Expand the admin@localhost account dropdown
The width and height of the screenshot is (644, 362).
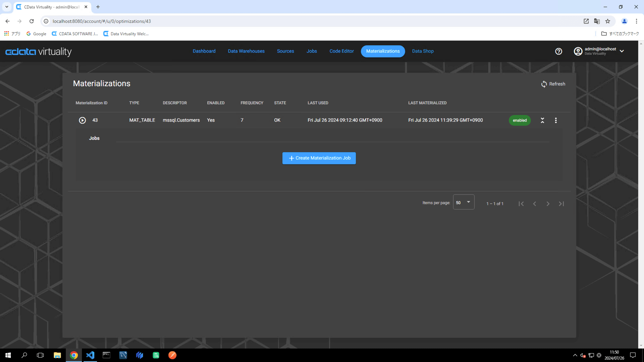622,51
